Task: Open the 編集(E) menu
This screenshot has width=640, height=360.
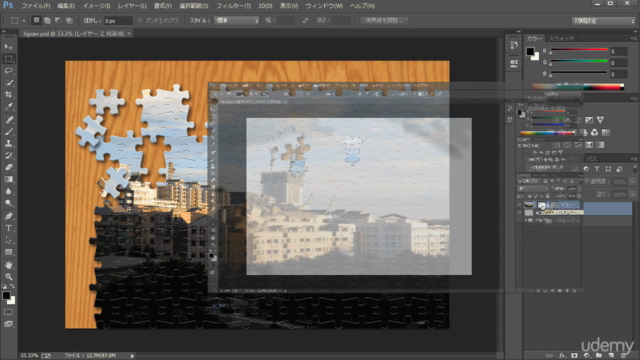Action: (66, 6)
